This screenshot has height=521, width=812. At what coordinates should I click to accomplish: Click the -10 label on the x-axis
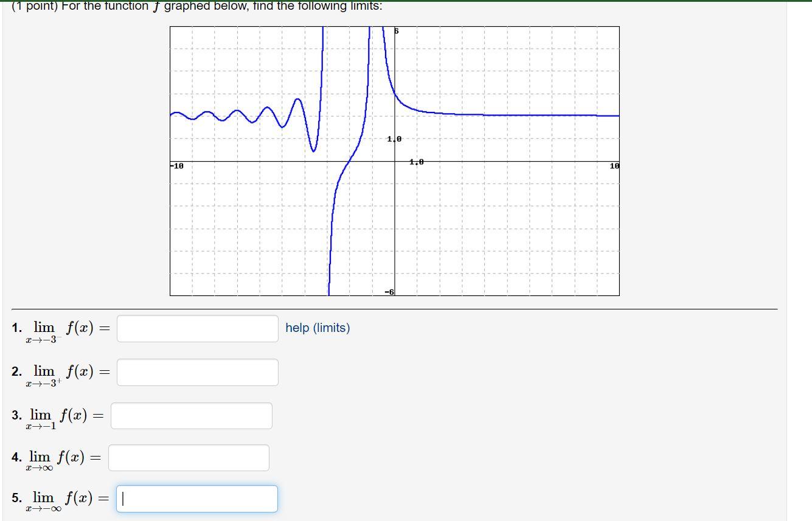click(176, 164)
